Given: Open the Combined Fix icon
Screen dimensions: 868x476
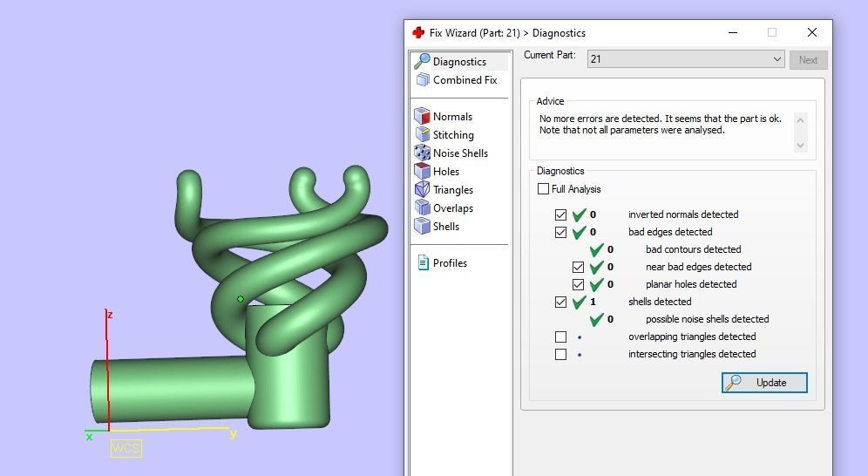Looking at the screenshot, I should 423,79.
